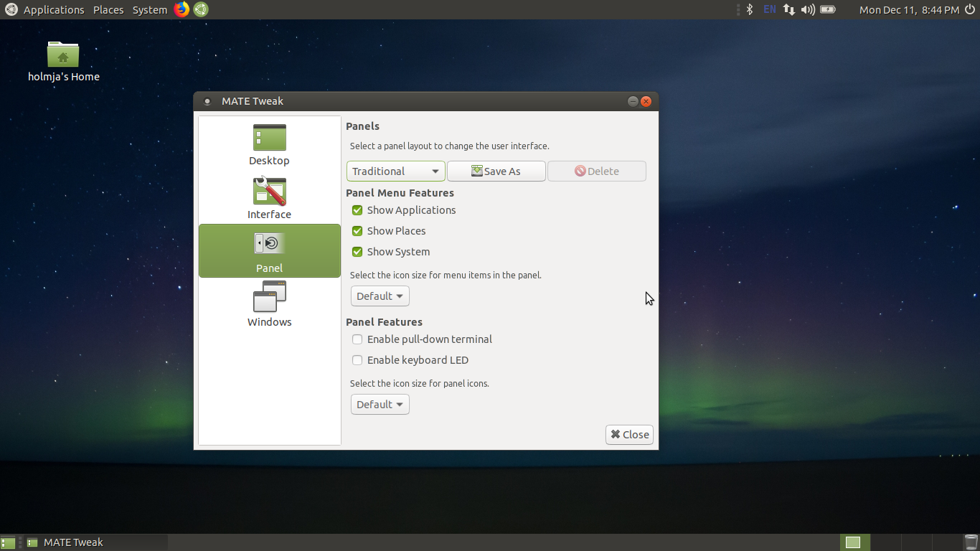
Task: Open the Interface section in MATE Tweak
Action: (269, 199)
